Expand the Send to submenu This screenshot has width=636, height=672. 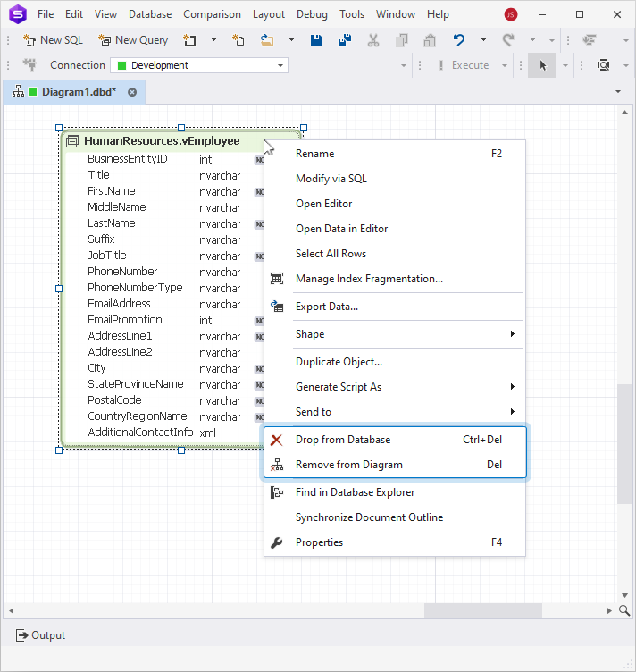[x=395, y=411]
